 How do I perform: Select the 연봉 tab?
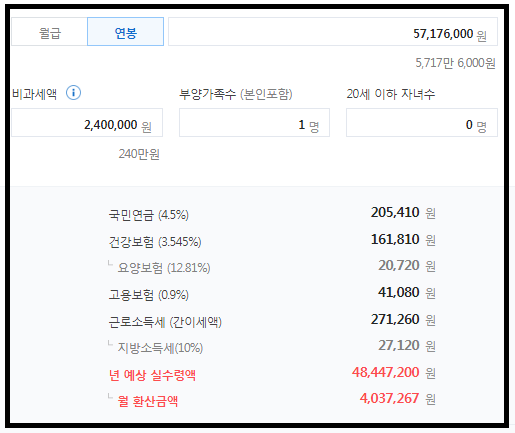(125, 32)
